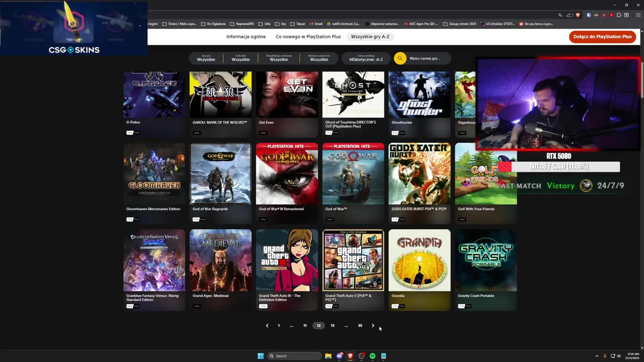Viewport: 644px width, 362px height.
Task: Go to page 1 in pagination
Action: (x=279, y=326)
